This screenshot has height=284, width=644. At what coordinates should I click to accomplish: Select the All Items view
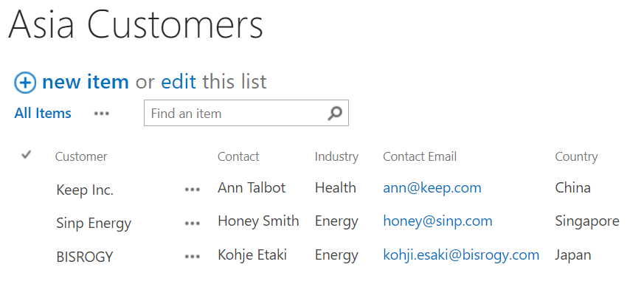click(x=43, y=114)
